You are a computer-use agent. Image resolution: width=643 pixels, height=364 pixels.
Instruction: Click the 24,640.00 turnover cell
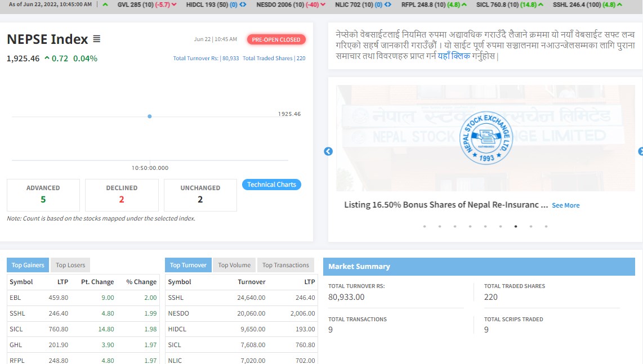251,298
